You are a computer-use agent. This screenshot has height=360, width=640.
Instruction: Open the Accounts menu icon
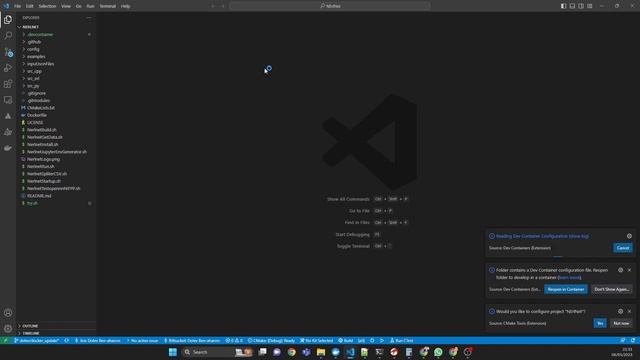[8, 313]
